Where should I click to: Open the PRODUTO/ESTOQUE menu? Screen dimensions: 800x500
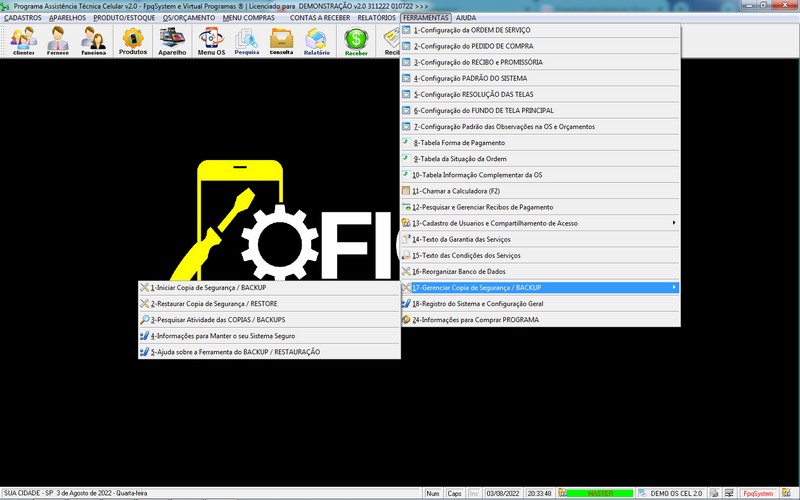tap(124, 18)
